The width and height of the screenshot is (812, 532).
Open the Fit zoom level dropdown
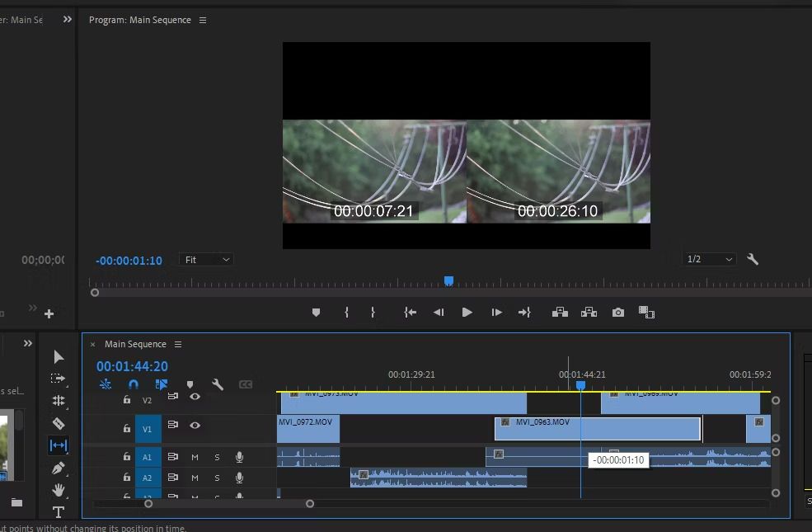[x=207, y=260]
